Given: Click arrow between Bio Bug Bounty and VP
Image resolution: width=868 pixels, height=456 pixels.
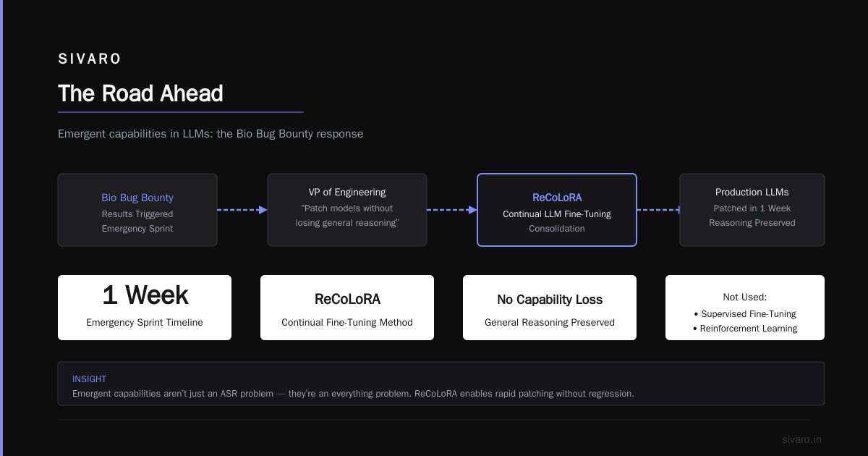Looking at the screenshot, I should (242, 210).
